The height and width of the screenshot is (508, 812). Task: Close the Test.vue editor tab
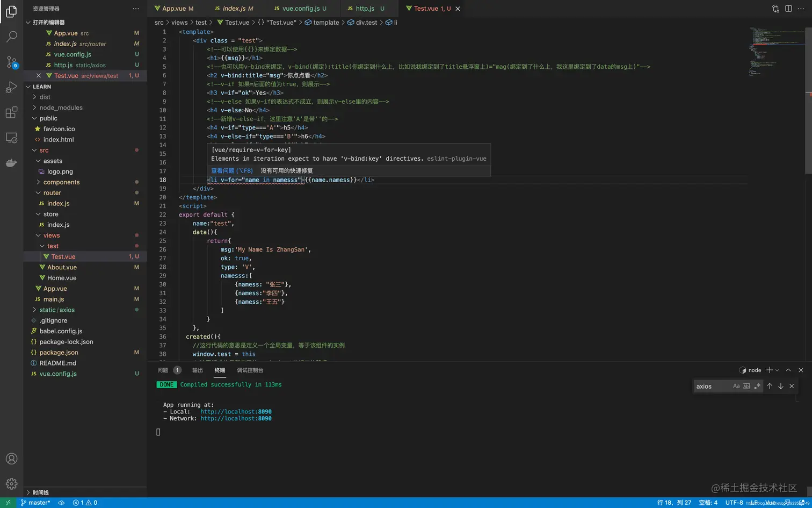[458, 9]
